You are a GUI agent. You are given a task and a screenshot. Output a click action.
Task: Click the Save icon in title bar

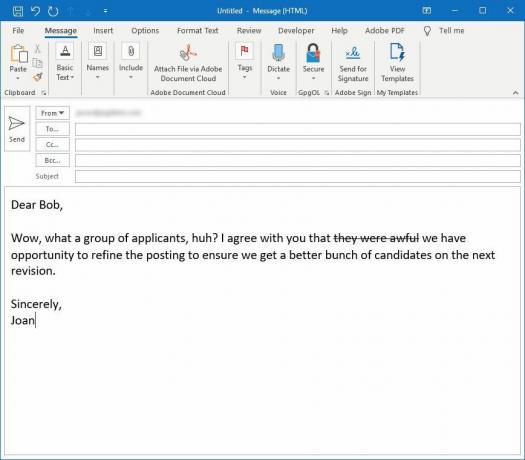coord(18,11)
